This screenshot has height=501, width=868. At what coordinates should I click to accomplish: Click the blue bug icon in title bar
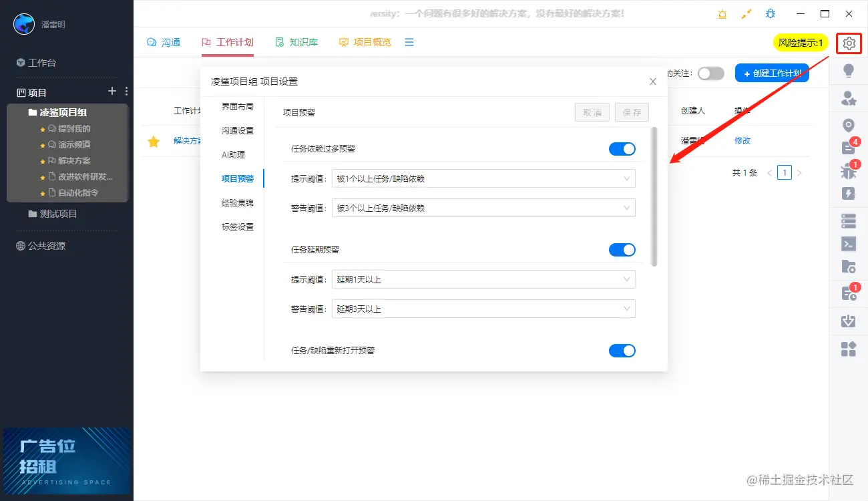(x=771, y=14)
